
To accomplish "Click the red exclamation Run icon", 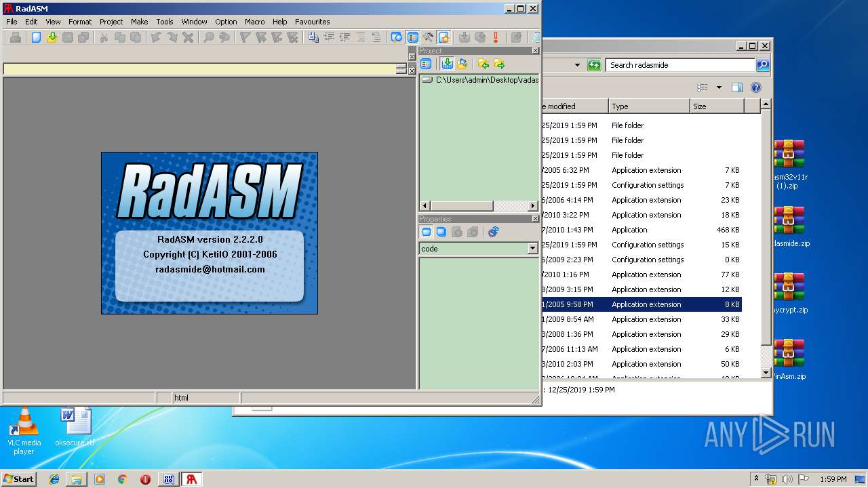I will [496, 37].
